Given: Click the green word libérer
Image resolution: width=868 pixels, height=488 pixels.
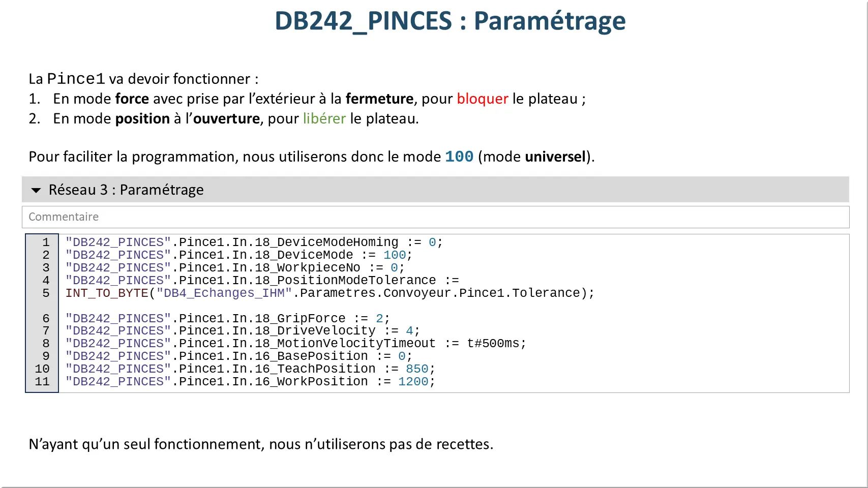Looking at the screenshot, I should click(x=324, y=118).
